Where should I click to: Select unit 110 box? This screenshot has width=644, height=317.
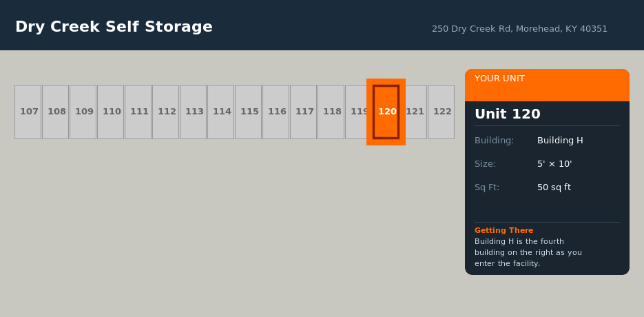point(110,112)
